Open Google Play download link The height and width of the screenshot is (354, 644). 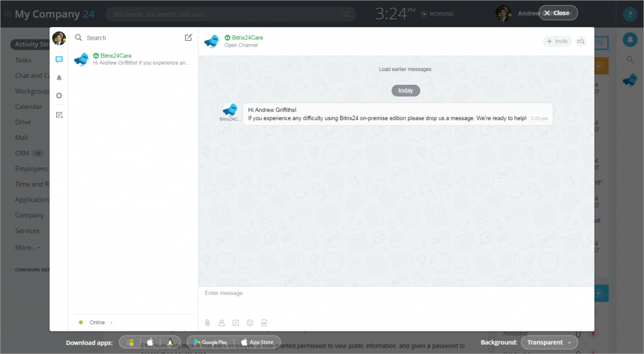[x=210, y=342]
